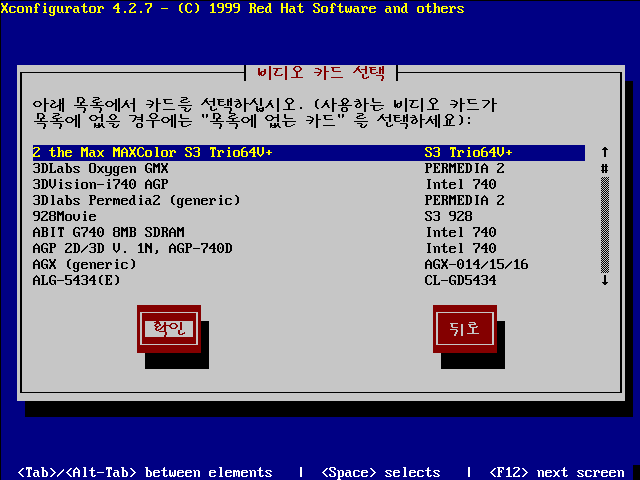Choose 3DVision-i740 AGP from the list

309,184
